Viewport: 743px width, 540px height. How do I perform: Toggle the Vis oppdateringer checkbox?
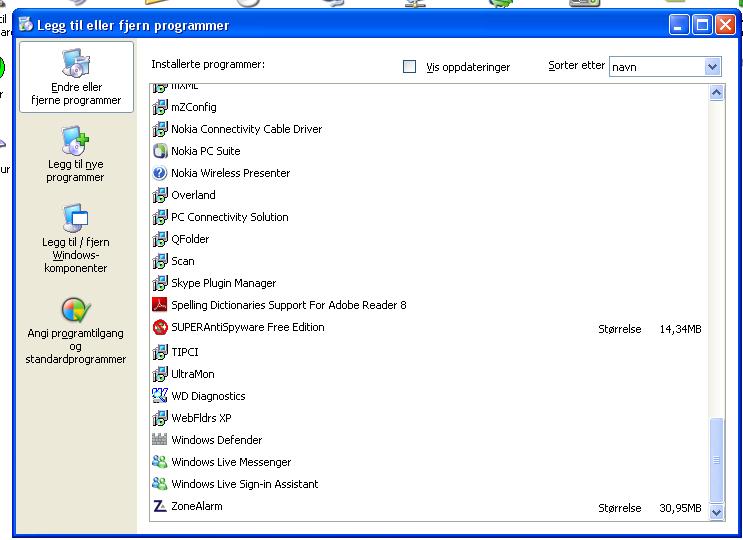pos(409,66)
